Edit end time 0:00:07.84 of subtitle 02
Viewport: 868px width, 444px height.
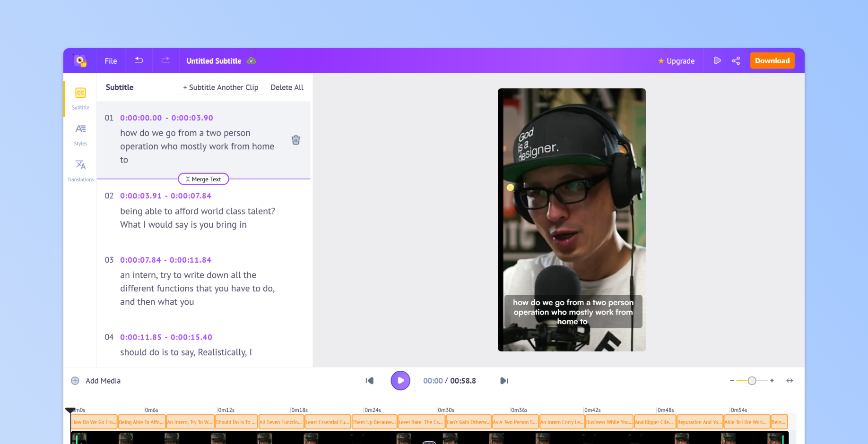[191, 196]
